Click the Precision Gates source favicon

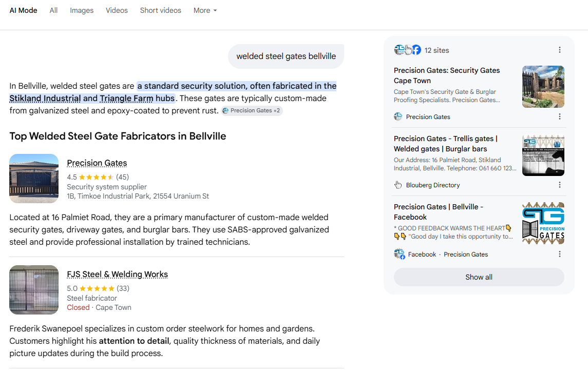coord(399,117)
